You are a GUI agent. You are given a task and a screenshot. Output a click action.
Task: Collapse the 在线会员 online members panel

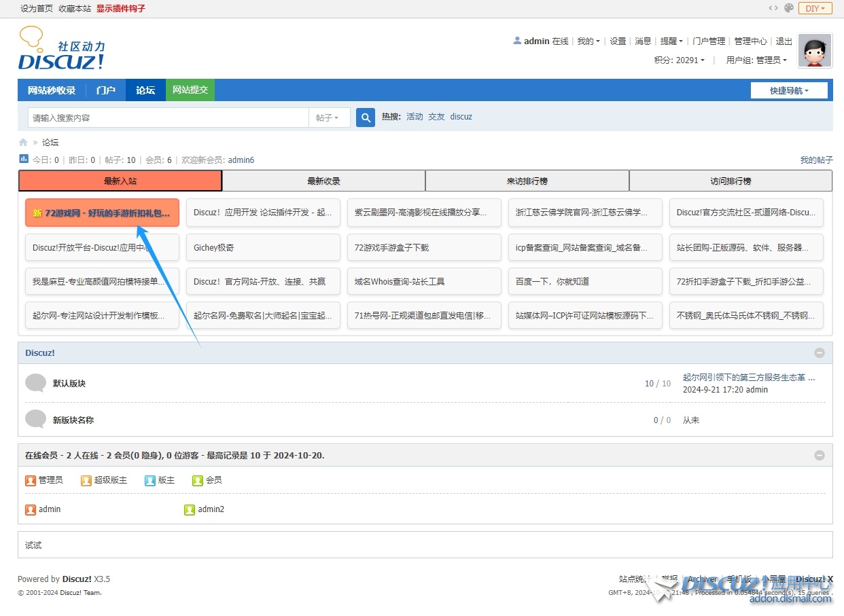(x=820, y=455)
